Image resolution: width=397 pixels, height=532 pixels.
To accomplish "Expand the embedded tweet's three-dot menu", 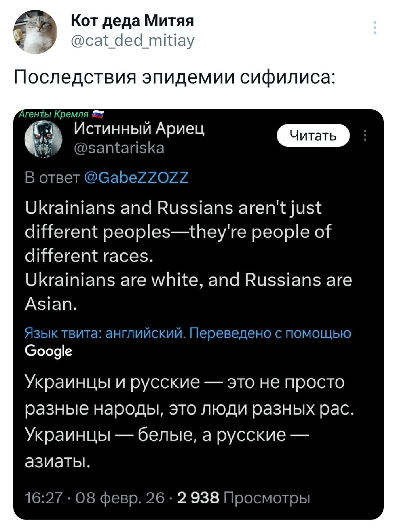I will tap(365, 136).
